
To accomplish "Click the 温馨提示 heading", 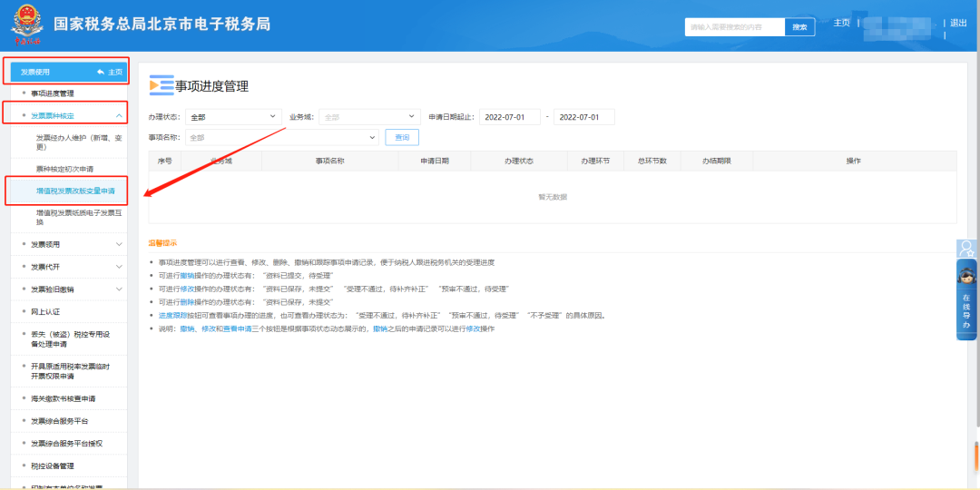I will pyautogui.click(x=162, y=242).
